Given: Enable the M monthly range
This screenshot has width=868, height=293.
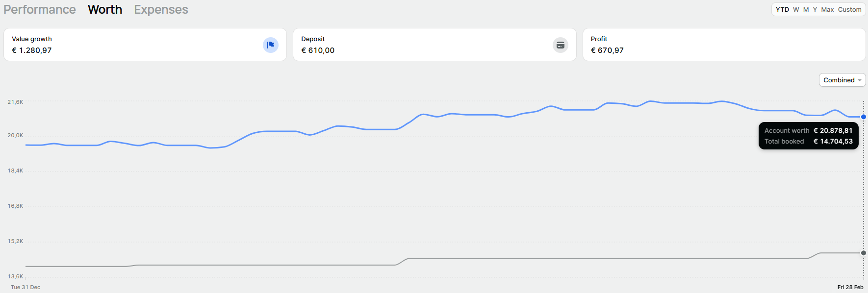Looking at the screenshot, I should [x=806, y=9].
